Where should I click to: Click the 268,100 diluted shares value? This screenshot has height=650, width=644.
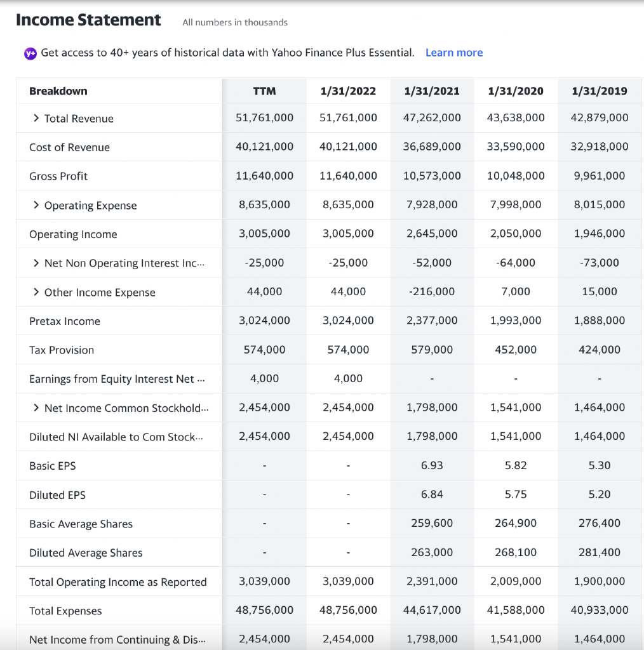(516, 552)
